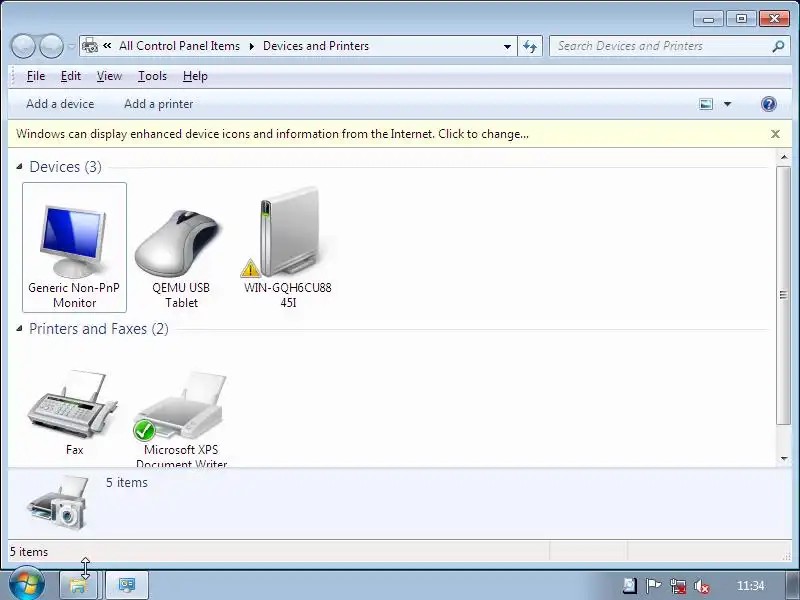The height and width of the screenshot is (600, 800).
Task: Click the search magnifier icon
Action: (x=778, y=46)
